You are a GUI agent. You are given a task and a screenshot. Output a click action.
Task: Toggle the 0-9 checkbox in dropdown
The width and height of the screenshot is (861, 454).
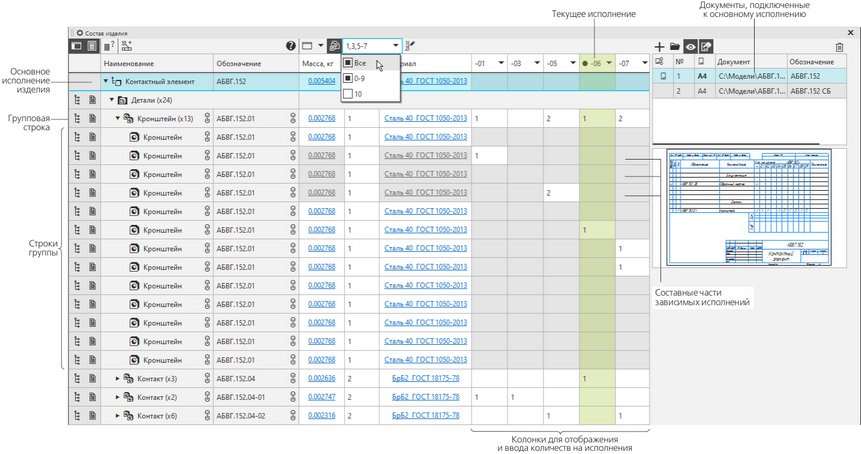[x=348, y=79]
